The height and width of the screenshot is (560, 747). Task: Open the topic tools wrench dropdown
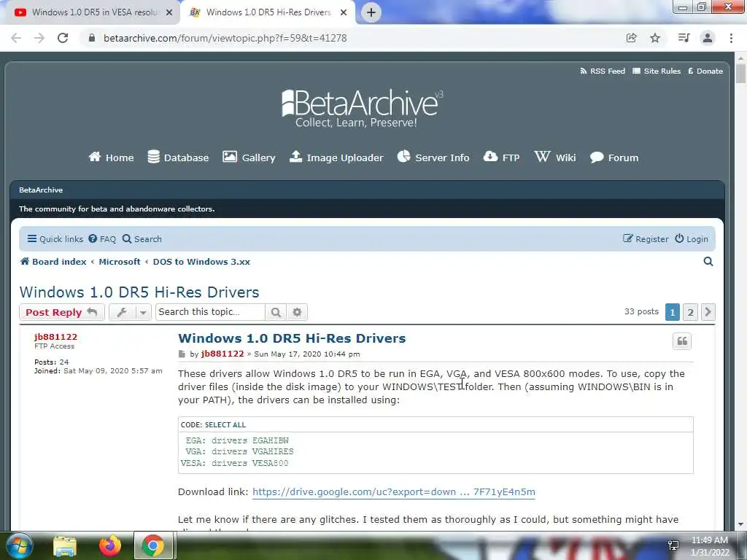pyautogui.click(x=130, y=312)
